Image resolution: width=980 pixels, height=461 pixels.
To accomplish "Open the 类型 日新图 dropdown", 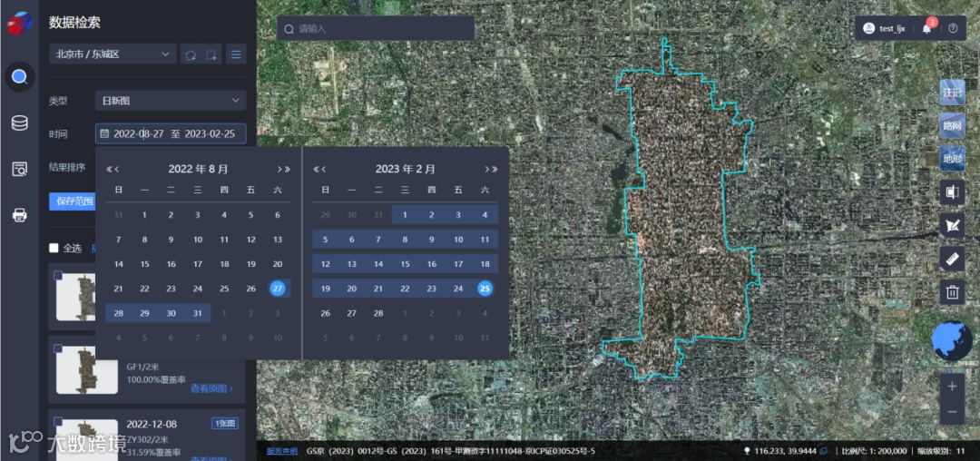I will coord(171,101).
